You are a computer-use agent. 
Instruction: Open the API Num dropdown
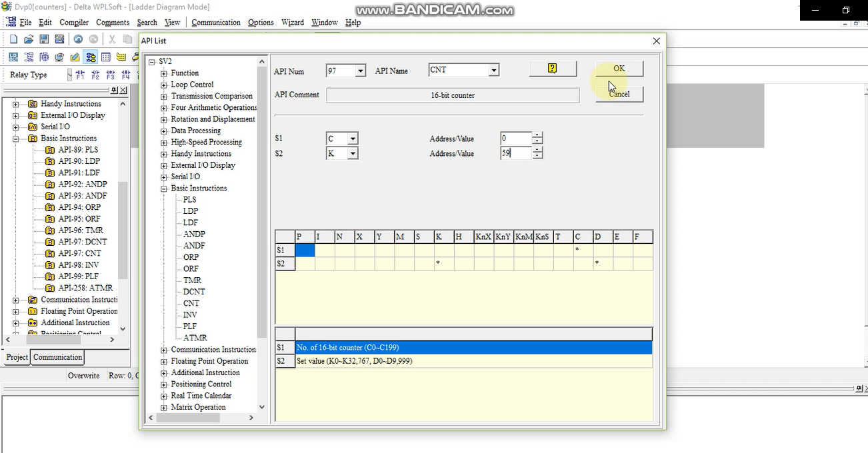(x=361, y=71)
